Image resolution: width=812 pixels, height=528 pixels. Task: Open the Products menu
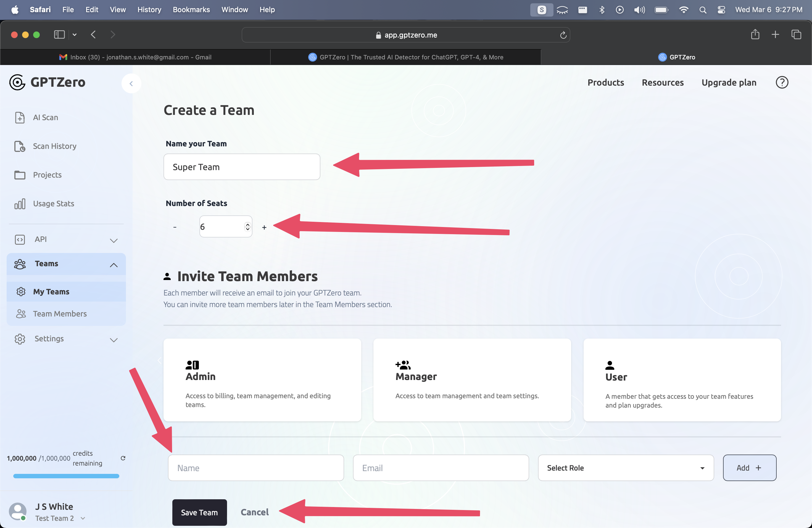(606, 83)
